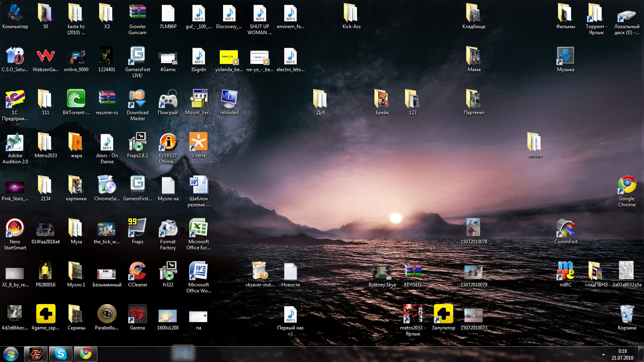
Task: Select the Корзина recycle bin icon
Action: 627,314
